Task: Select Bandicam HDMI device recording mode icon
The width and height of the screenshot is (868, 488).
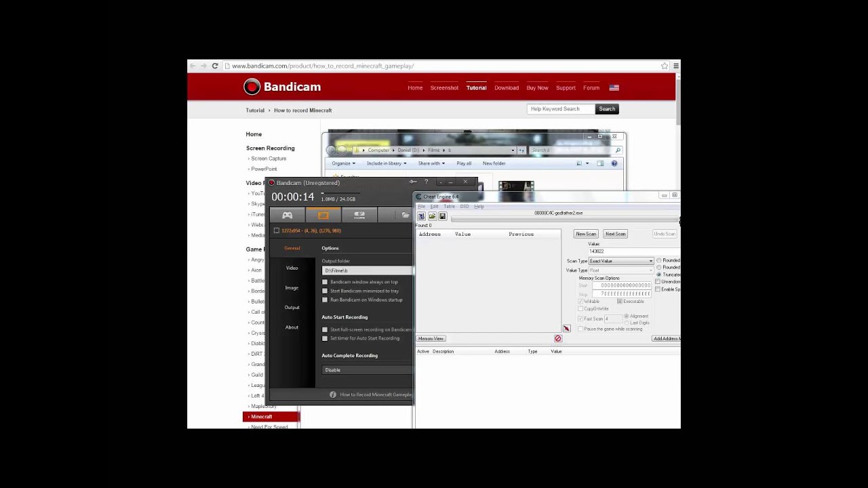Action: coord(359,216)
